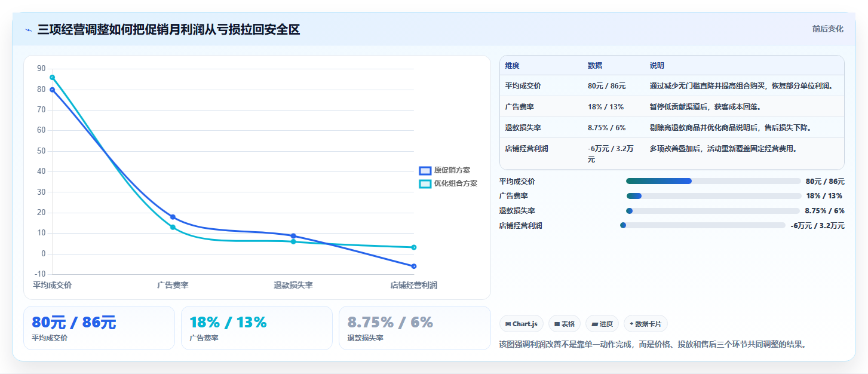Click the chart title 三项经营调整如何把促销月利润
The height and width of the screenshot is (374, 868).
pos(168,30)
